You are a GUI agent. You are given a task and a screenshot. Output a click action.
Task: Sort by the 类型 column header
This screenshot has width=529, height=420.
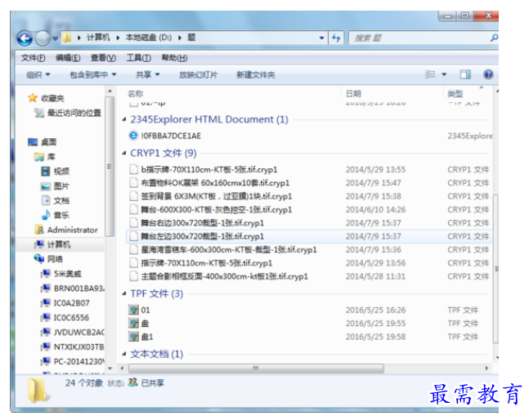pos(455,94)
